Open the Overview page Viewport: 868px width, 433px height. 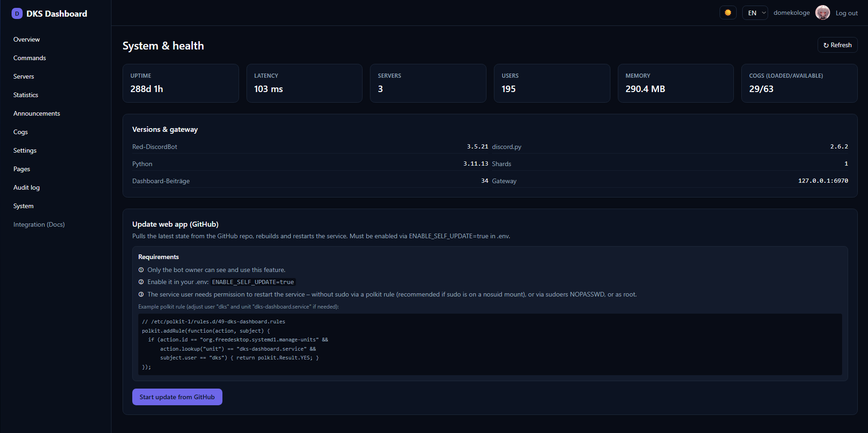26,39
